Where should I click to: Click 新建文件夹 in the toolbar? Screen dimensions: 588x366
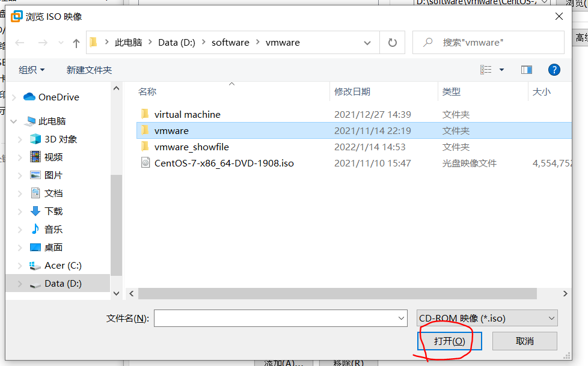[89, 70]
